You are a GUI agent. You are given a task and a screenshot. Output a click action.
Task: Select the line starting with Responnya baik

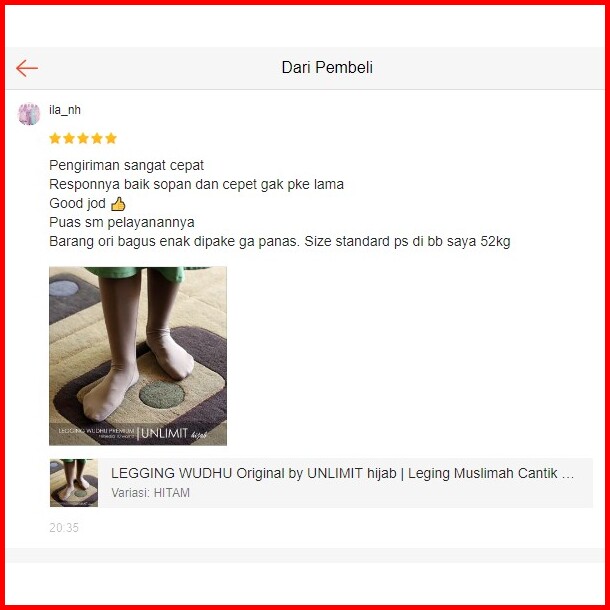tap(196, 184)
